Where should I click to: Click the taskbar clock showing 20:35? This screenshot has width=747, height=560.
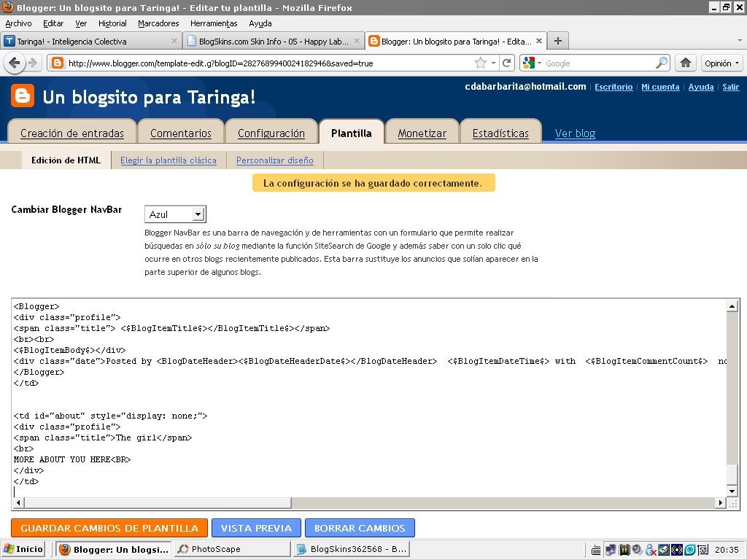[x=727, y=550]
